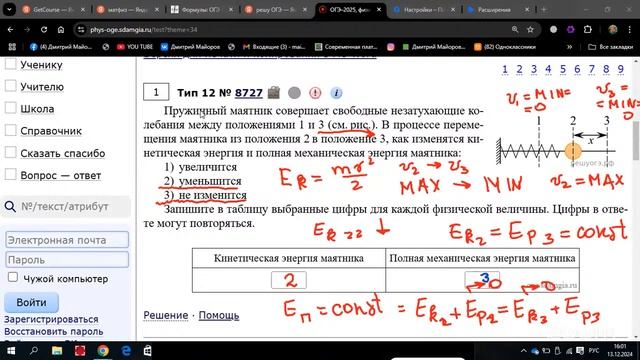This screenshot has height=360, width=640.
Task: Click the address bar URL
Action: point(144,29)
